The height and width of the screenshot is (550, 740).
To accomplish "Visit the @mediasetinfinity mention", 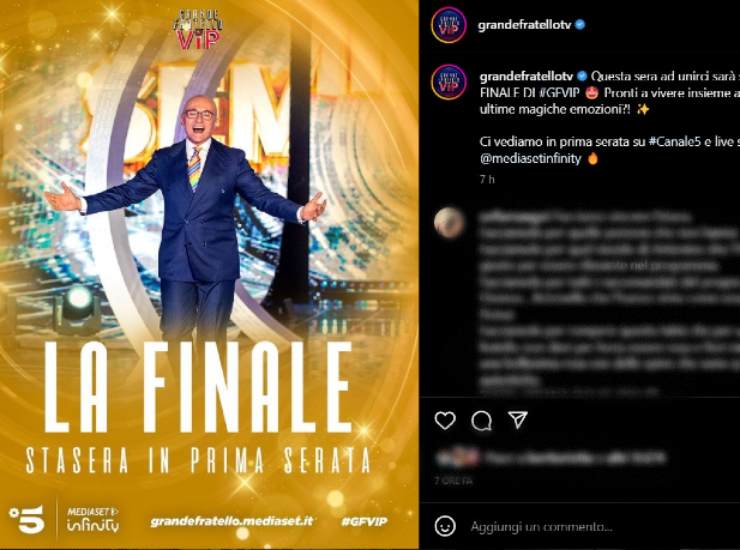I will [530, 158].
